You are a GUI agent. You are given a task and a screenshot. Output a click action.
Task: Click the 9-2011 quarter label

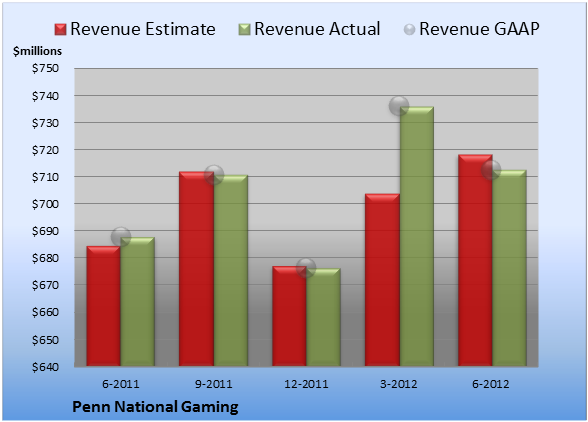point(214,384)
